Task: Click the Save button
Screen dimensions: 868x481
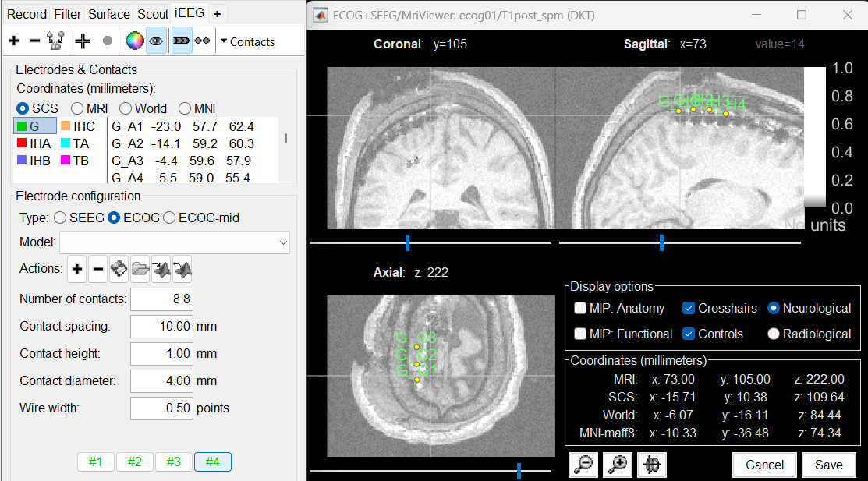Action: point(828,465)
